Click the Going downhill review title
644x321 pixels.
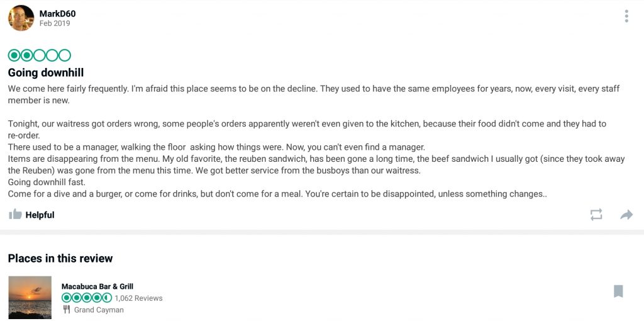click(45, 73)
